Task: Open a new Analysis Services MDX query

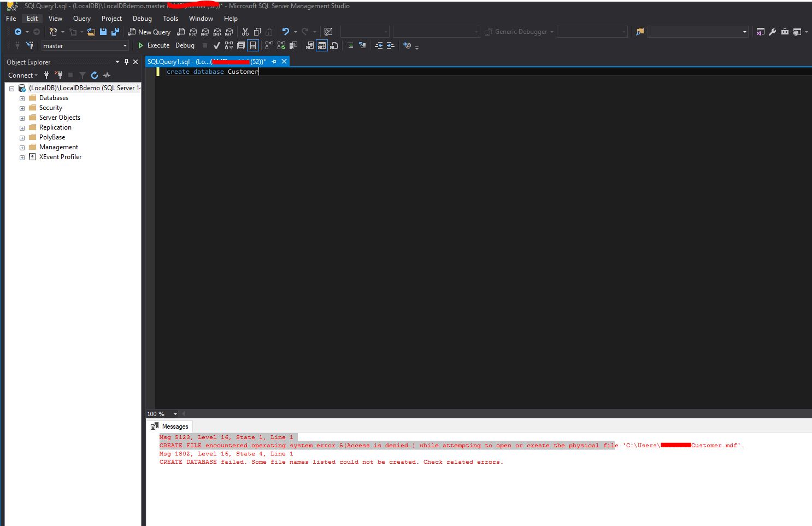Action: point(192,32)
